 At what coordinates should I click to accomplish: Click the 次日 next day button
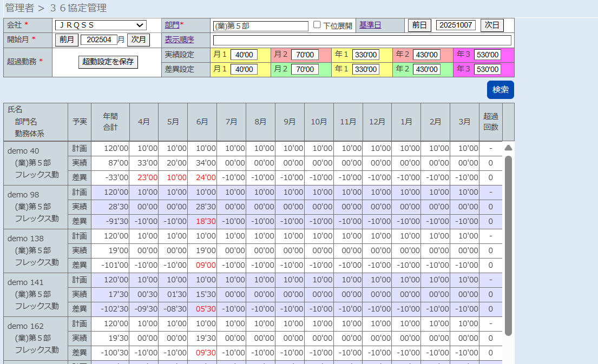click(492, 25)
